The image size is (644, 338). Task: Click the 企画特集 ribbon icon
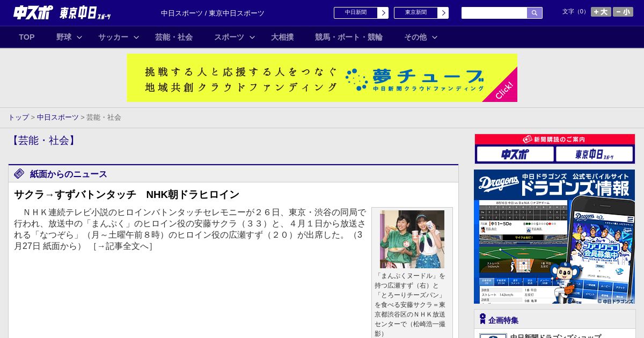(x=482, y=319)
